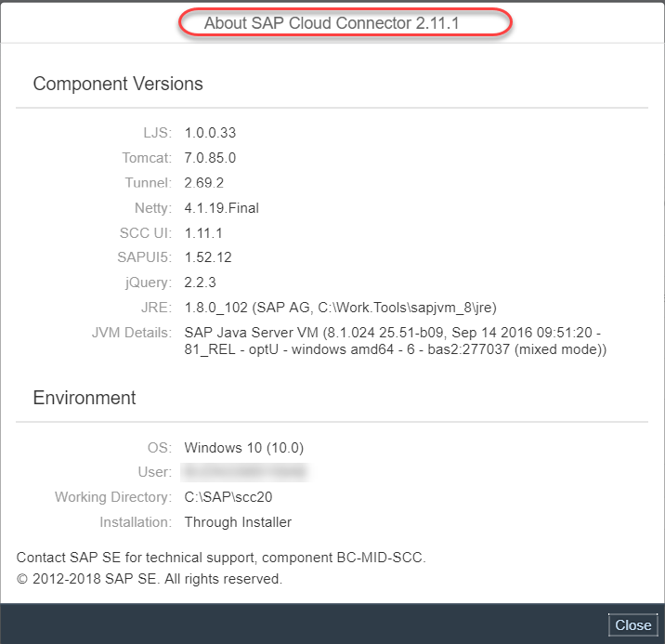The image size is (665, 644).
Task: Click the 'JVM Details:' label
Action: (132, 333)
